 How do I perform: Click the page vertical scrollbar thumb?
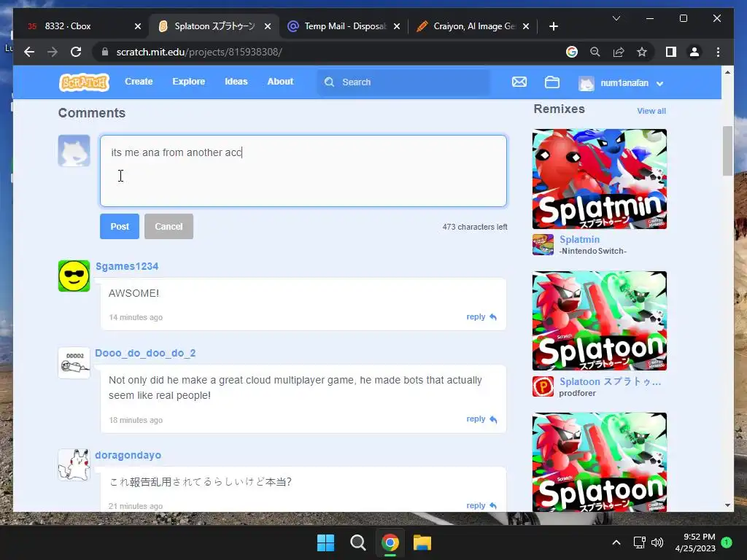pyautogui.click(x=727, y=151)
